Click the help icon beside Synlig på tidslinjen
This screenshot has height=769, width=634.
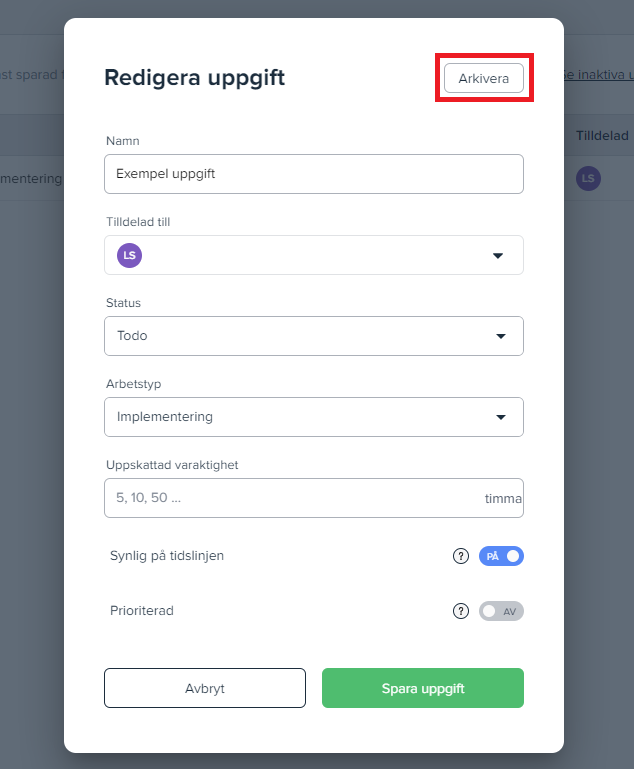tap(461, 556)
